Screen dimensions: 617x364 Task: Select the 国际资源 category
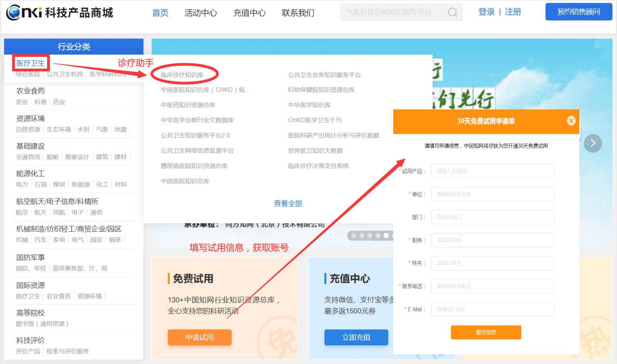[x=31, y=285]
